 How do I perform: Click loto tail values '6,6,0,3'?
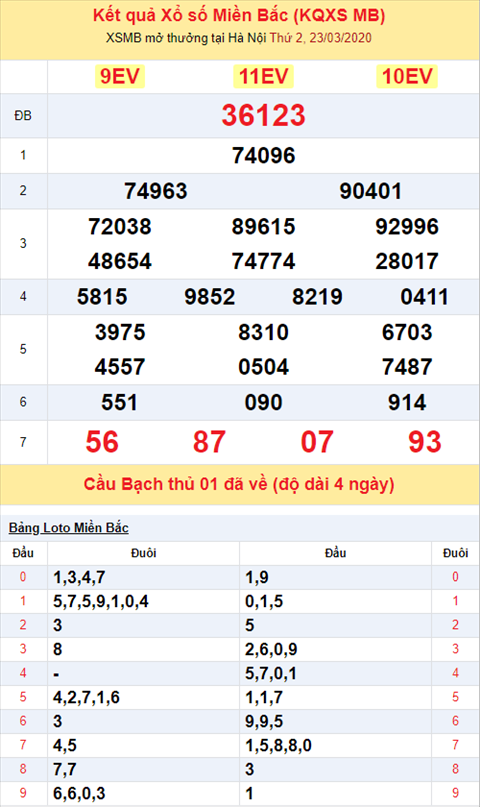coord(79,794)
